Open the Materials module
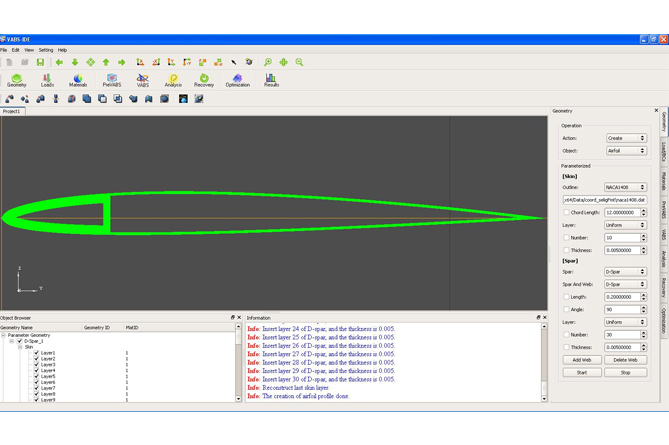The width and height of the screenshot is (669, 445). [x=78, y=80]
